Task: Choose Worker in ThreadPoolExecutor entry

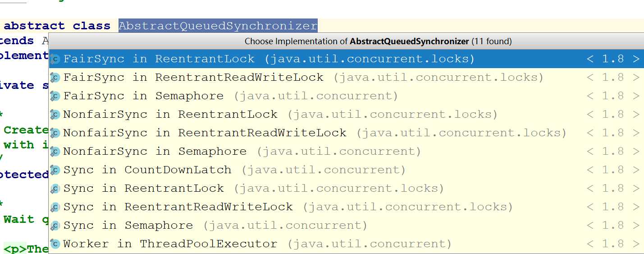Action: pyautogui.click(x=347, y=244)
